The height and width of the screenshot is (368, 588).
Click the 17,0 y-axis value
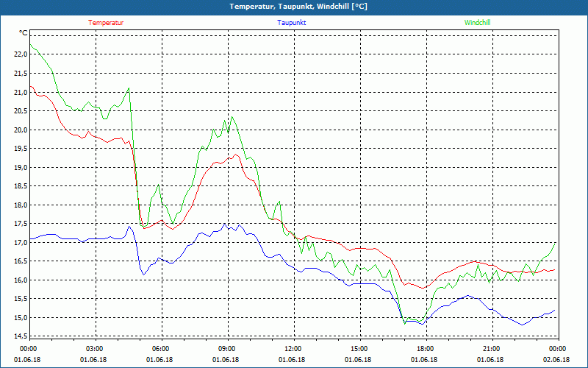pyautogui.click(x=21, y=242)
